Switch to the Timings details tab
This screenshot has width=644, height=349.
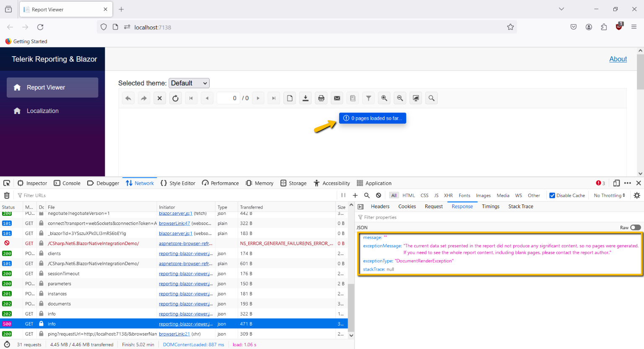click(491, 207)
